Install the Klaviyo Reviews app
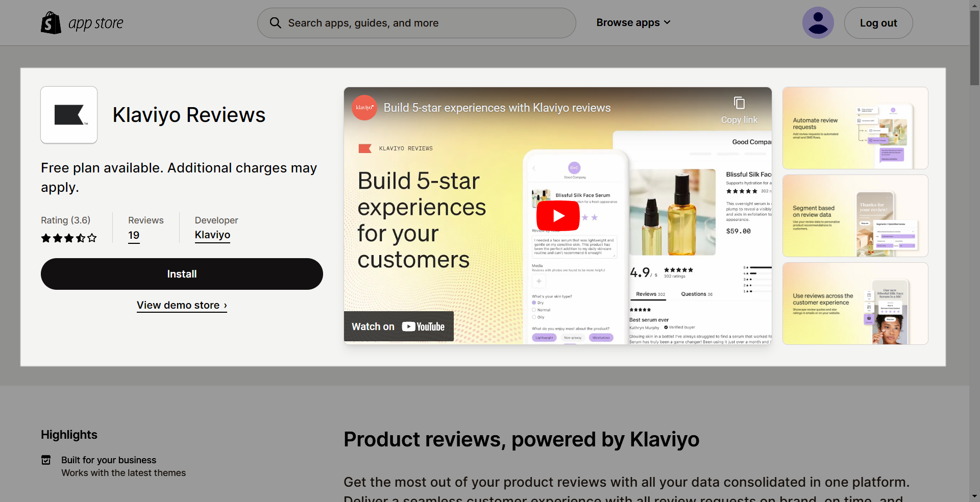Viewport: 980px width, 502px height. pyautogui.click(x=182, y=274)
